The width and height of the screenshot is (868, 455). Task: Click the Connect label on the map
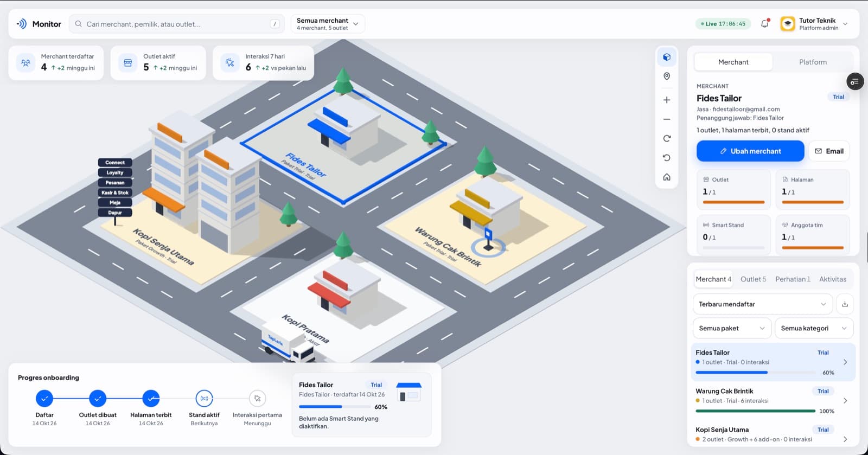pyautogui.click(x=115, y=163)
